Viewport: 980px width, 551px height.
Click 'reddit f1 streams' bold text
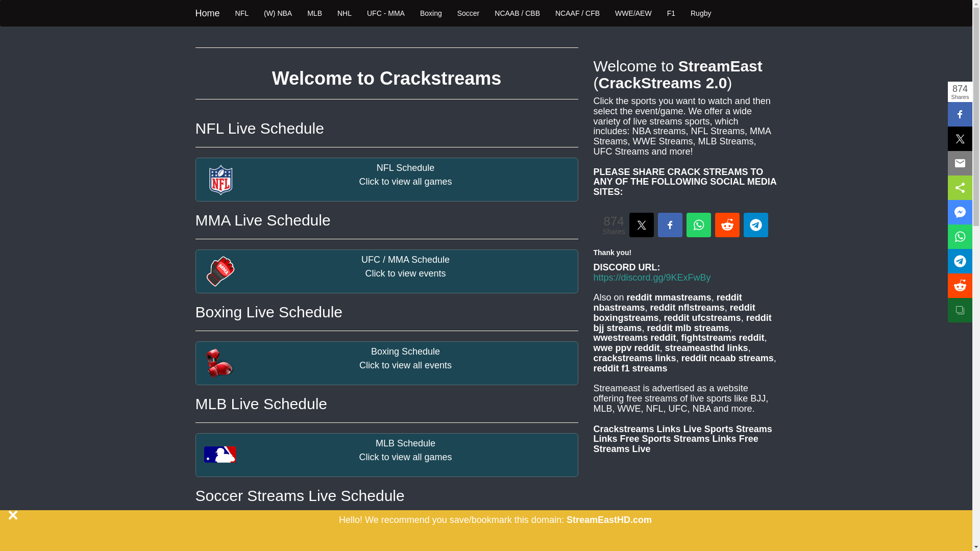[630, 368]
